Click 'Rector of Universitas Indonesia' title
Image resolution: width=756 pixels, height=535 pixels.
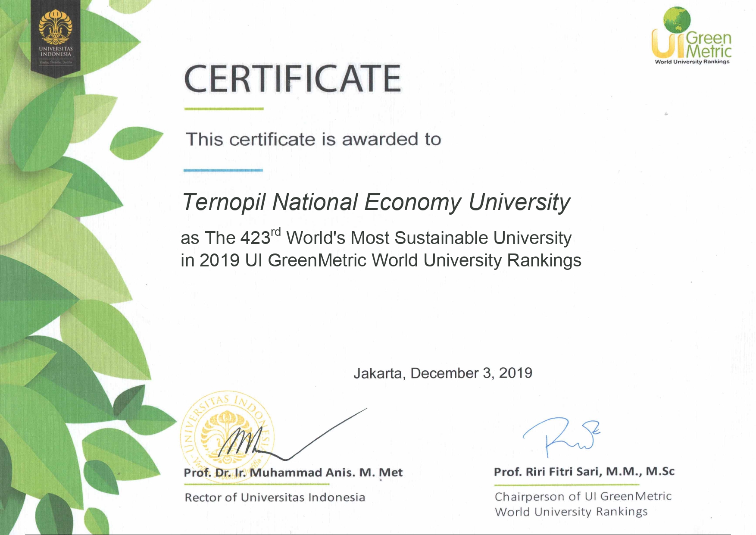(x=275, y=497)
